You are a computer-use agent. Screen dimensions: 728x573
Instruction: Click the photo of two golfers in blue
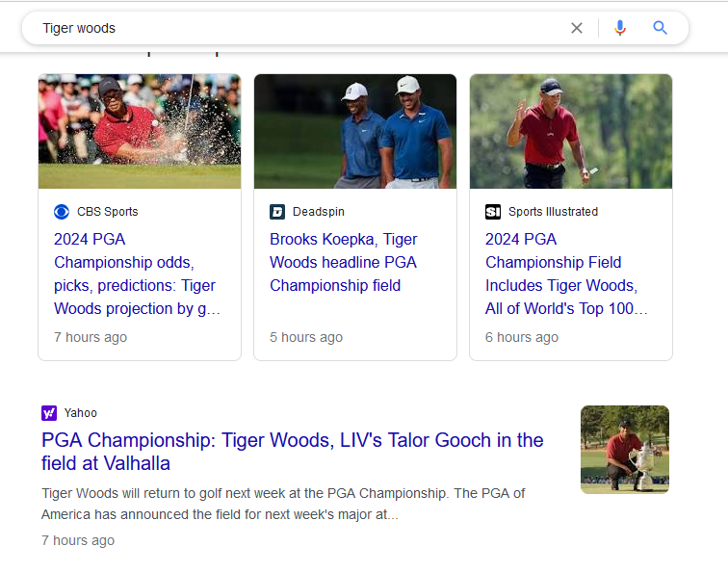[x=355, y=131]
